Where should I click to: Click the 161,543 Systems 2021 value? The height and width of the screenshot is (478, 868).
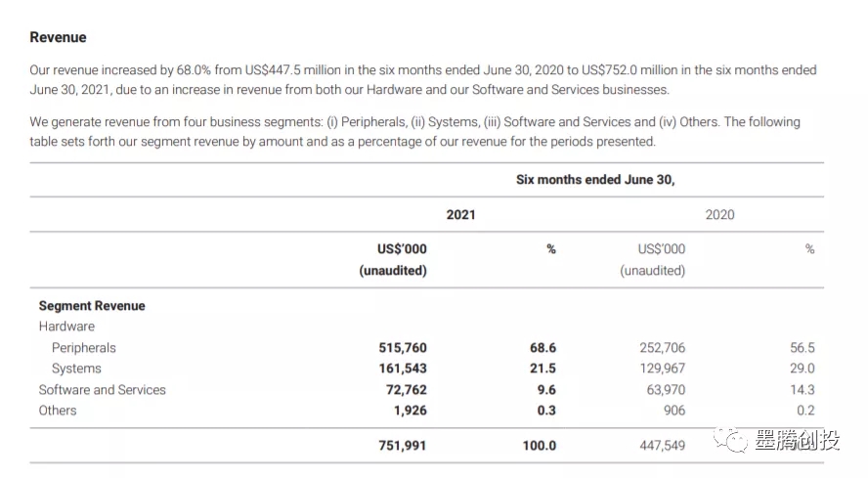(403, 369)
